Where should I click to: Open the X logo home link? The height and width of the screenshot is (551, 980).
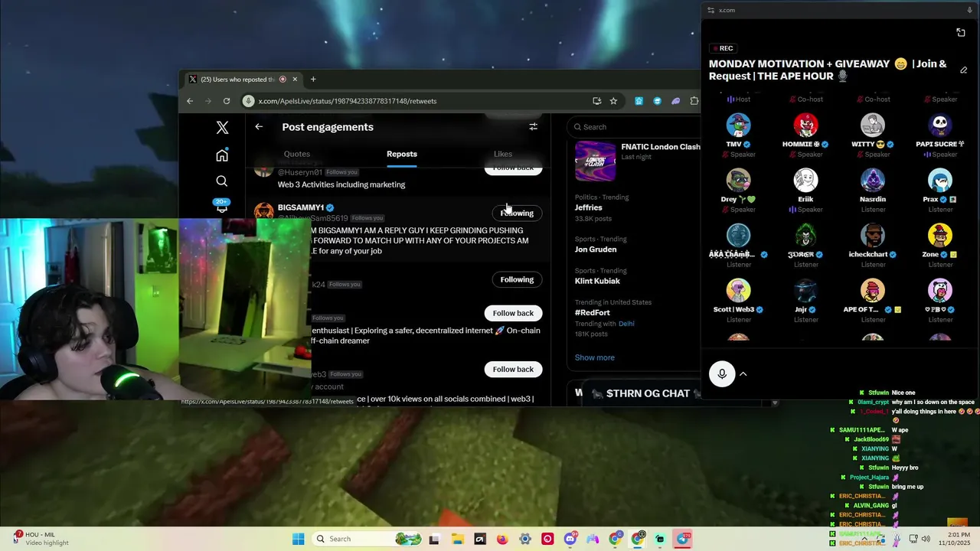222,128
